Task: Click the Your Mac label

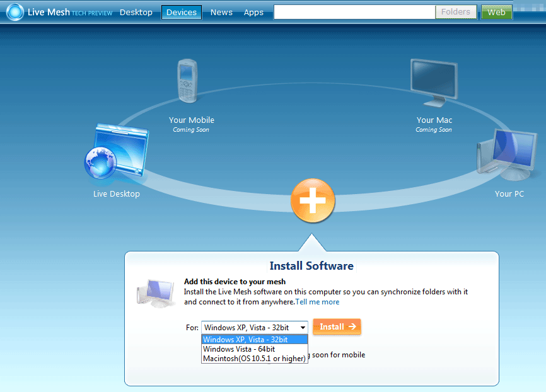Action: [x=434, y=120]
